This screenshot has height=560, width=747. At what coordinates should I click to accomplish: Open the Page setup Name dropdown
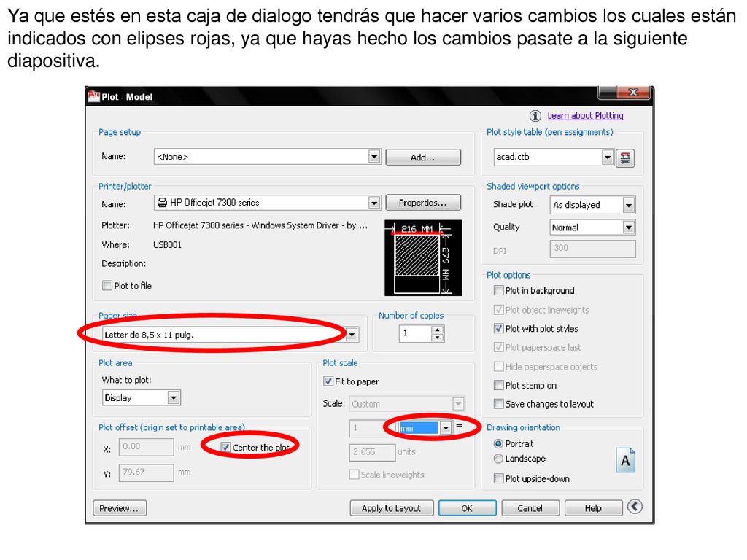pos(374,157)
